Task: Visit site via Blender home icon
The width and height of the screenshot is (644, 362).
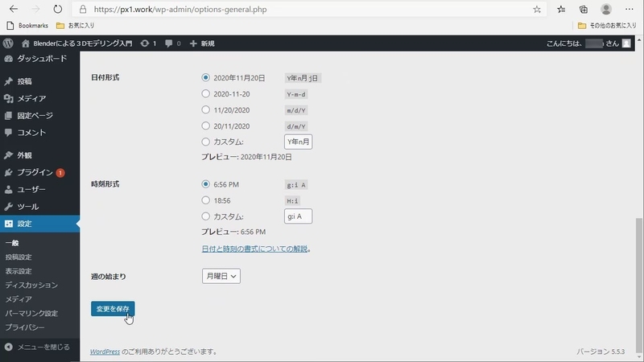Action: 26,43
